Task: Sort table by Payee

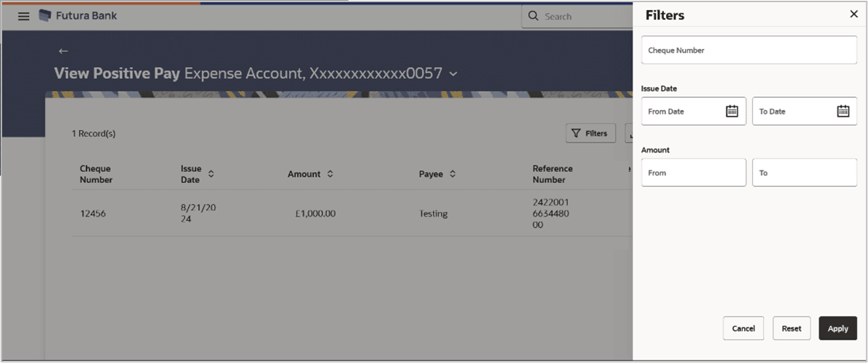Action: tap(453, 173)
